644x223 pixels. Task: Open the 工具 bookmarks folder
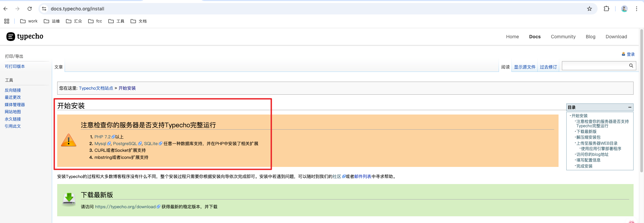pyautogui.click(x=116, y=21)
